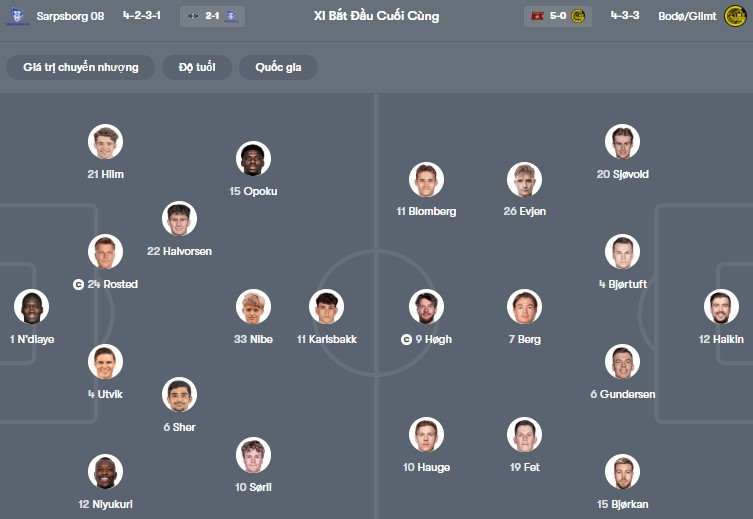Toggle the Giá trị chuyển nhượng filter
Image resolution: width=753 pixels, height=519 pixels.
coord(80,67)
